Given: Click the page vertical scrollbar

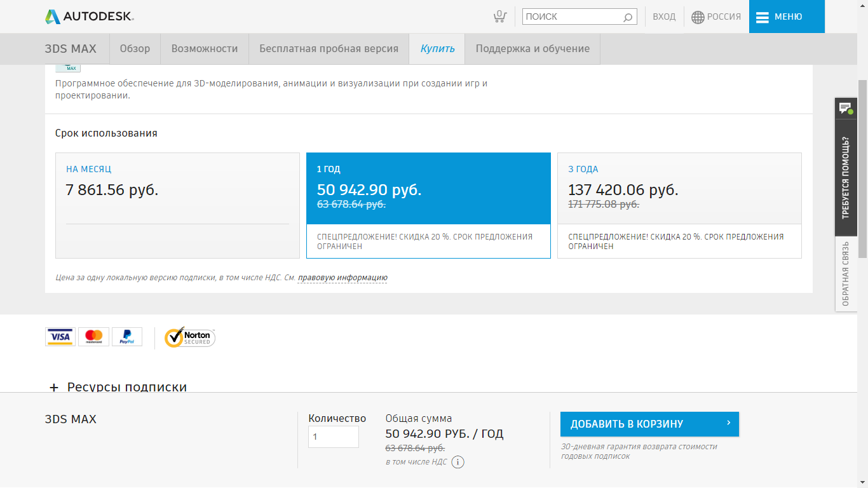Looking at the screenshot, I should [x=862, y=168].
